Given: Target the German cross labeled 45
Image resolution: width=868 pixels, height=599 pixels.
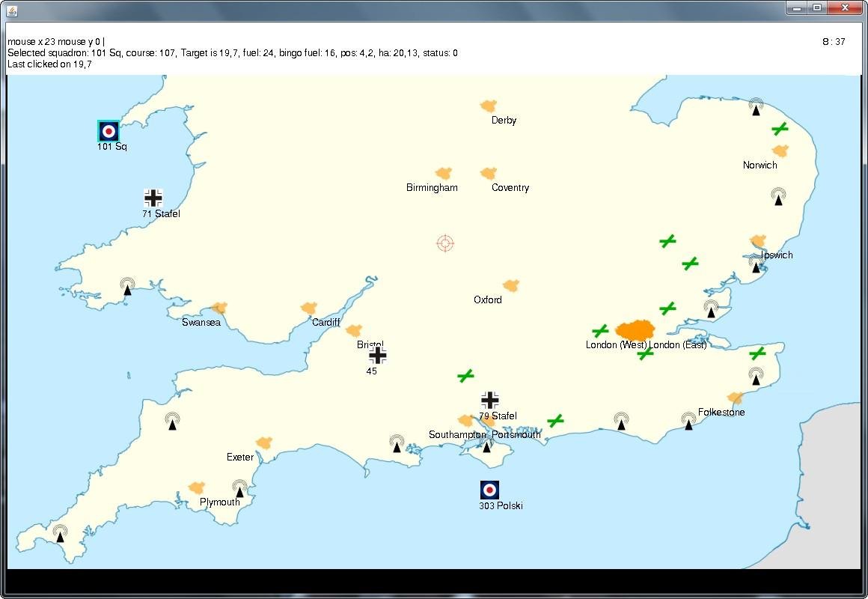Looking at the screenshot, I should click(x=378, y=355).
